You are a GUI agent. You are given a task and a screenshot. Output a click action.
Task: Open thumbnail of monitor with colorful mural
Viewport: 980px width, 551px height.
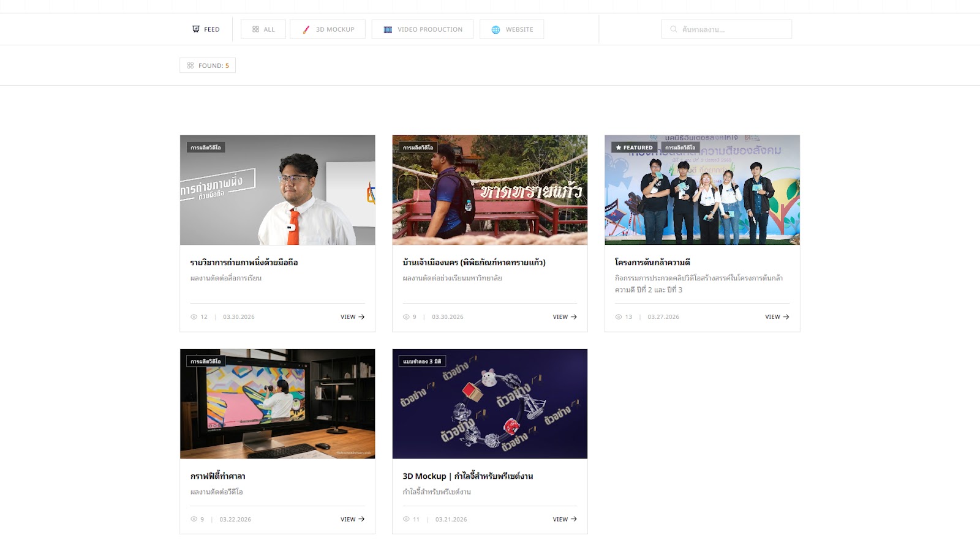click(x=277, y=404)
